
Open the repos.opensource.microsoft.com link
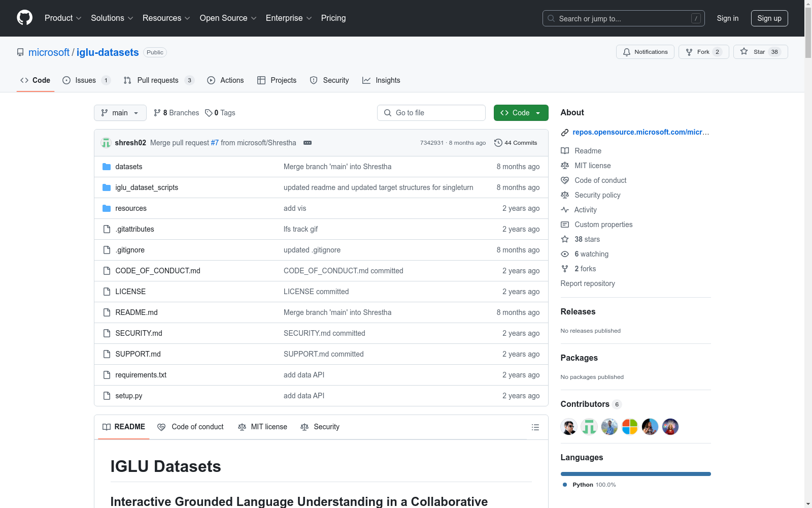(x=640, y=132)
